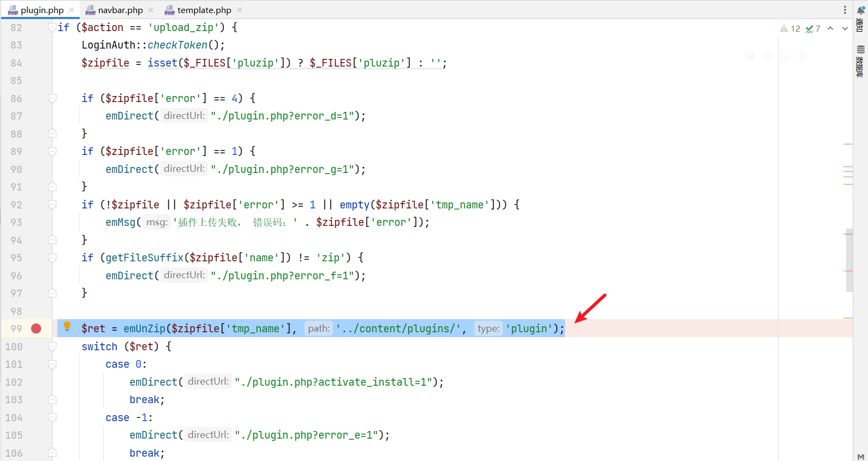Click the $ret variable on line 99
The image size is (868, 461).
point(93,328)
